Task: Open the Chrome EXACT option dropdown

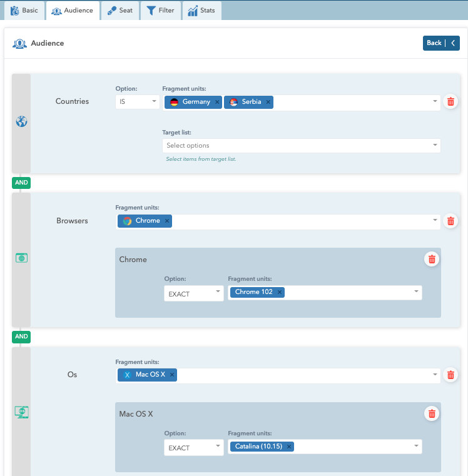Action: 193,293
